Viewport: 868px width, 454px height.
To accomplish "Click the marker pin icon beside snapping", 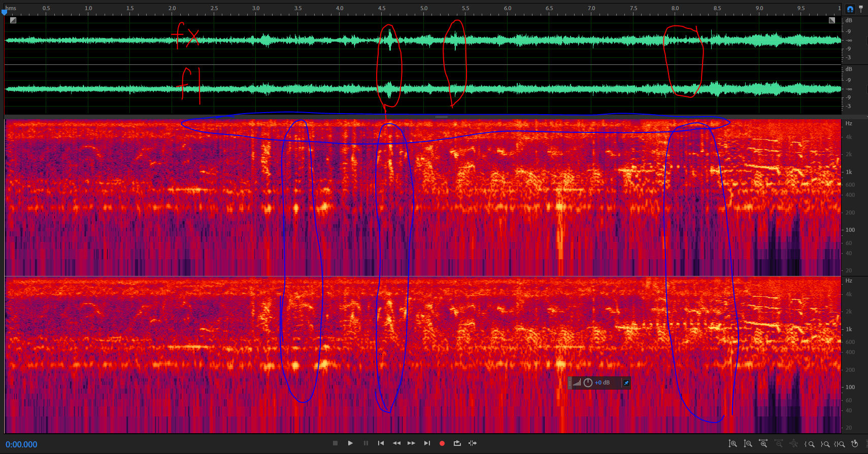I will click(x=861, y=9).
